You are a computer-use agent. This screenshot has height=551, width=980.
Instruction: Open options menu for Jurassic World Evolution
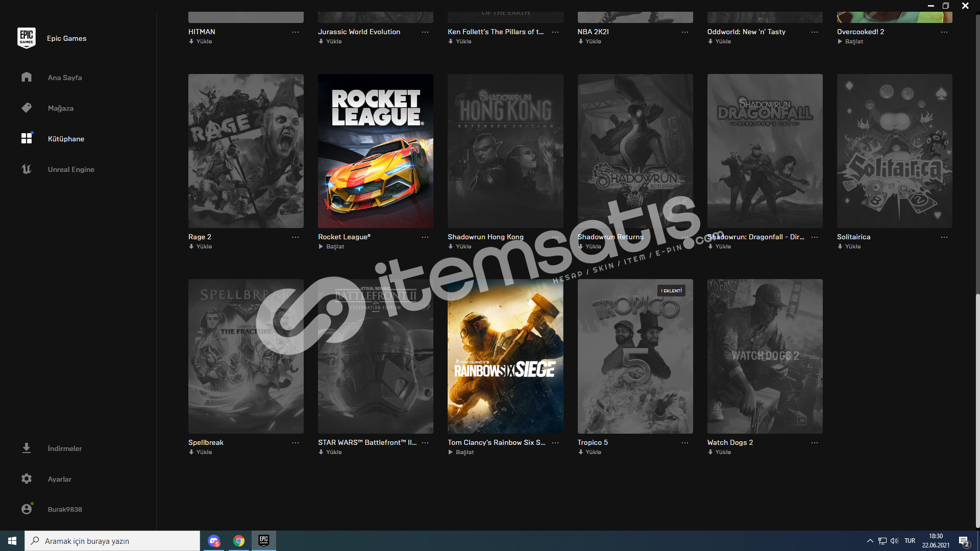click(x=425, y=32)
